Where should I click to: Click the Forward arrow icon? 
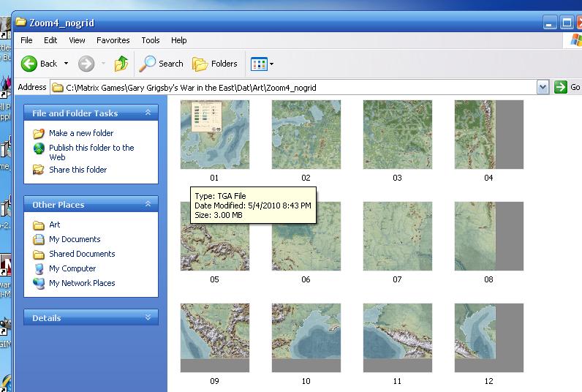pyautogui.click(x=86, y=64)
